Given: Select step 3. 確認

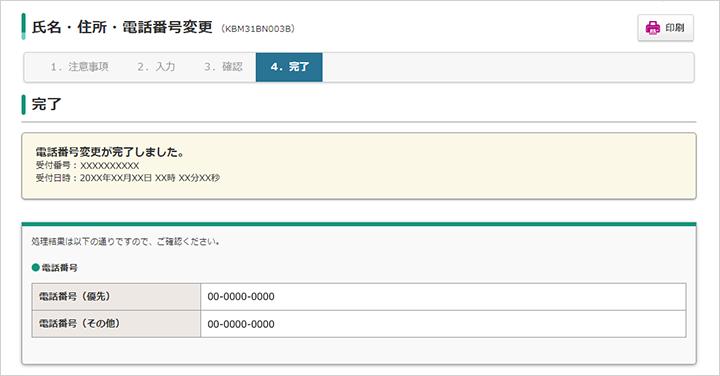Looking at the screenshot, I should coord(223,67).
